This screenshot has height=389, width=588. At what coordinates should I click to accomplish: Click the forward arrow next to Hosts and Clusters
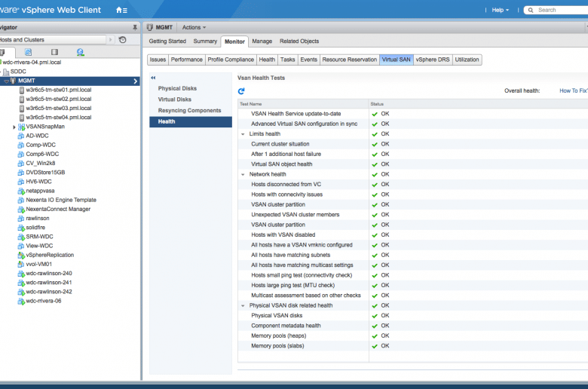pyautogui.click(x=110, y=40)
